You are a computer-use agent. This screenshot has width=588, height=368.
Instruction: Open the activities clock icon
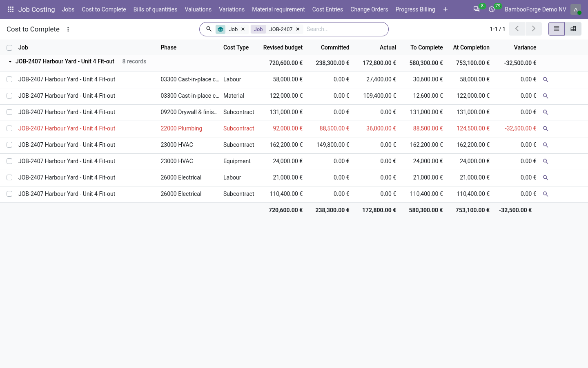point(492,9)
